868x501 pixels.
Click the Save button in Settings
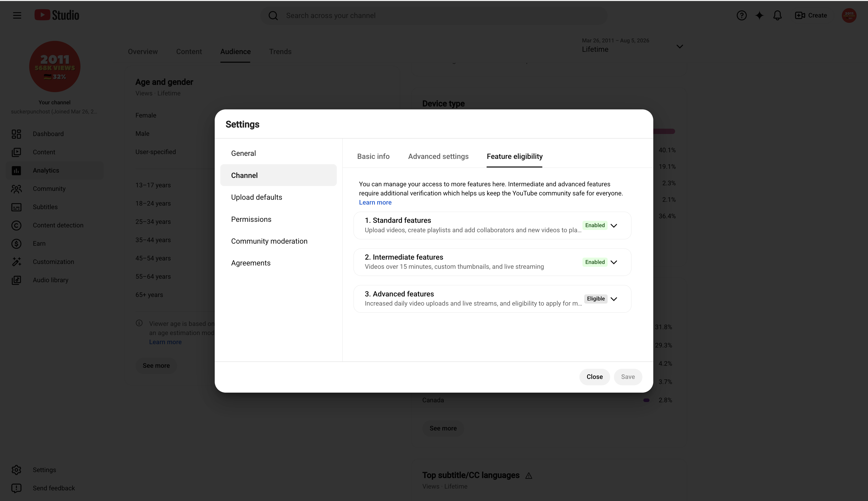[628, 377]
